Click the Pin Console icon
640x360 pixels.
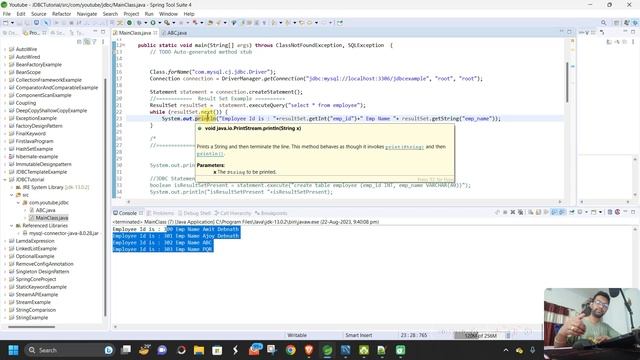(572, 212)
